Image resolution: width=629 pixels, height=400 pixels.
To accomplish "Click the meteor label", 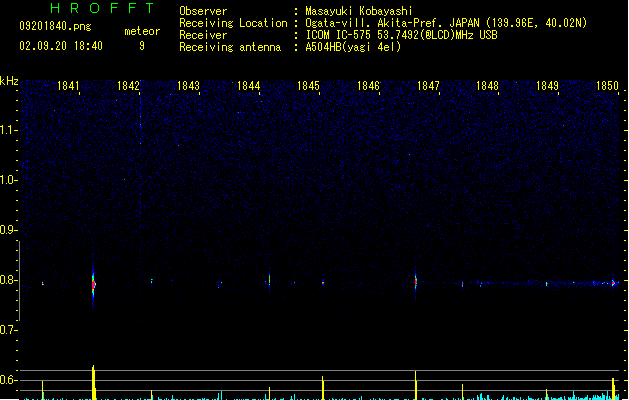I will click(142, 31).
